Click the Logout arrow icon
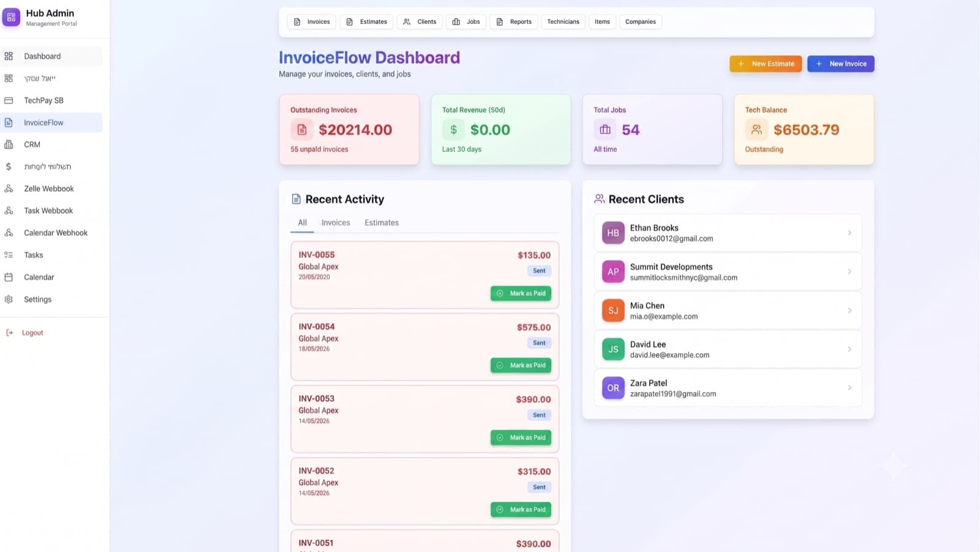 9,333
